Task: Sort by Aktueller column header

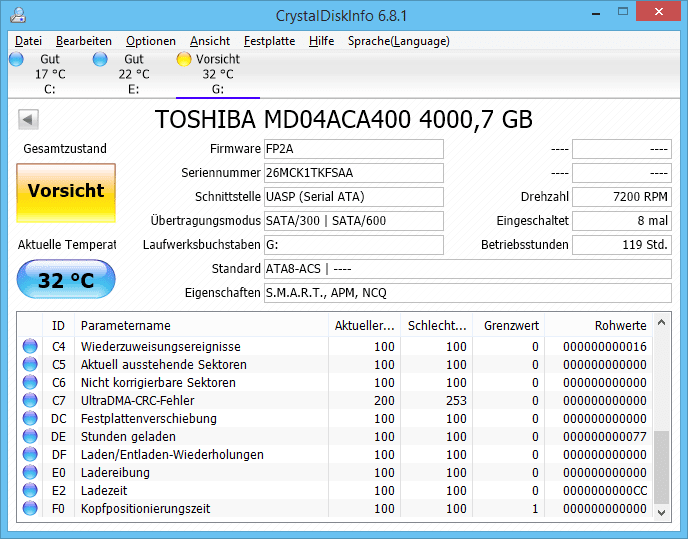Action: click(365, 326)
